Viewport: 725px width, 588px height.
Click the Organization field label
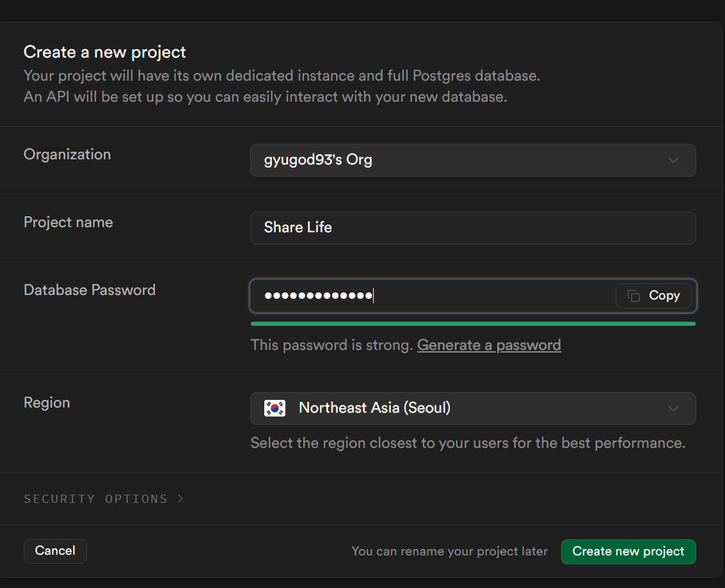point(67,154)
